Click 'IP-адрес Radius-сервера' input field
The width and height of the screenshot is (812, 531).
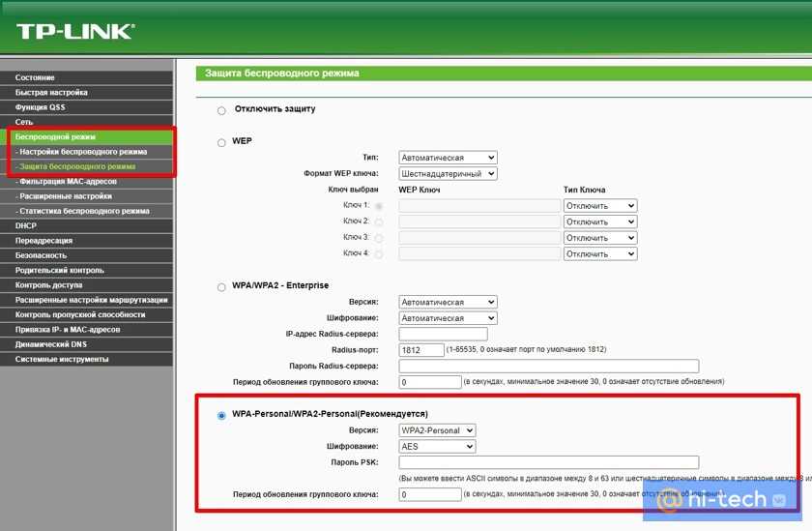tap(429, 334)
